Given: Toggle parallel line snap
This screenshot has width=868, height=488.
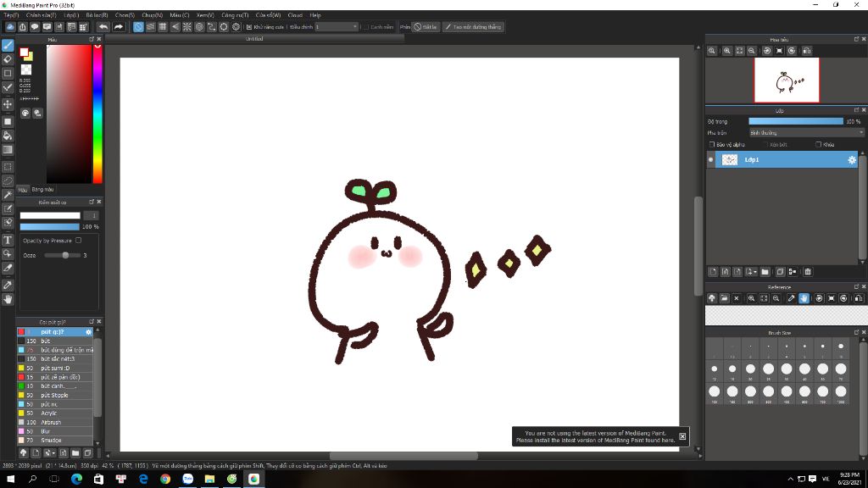Looking at the screenshot, I should 151,26.
